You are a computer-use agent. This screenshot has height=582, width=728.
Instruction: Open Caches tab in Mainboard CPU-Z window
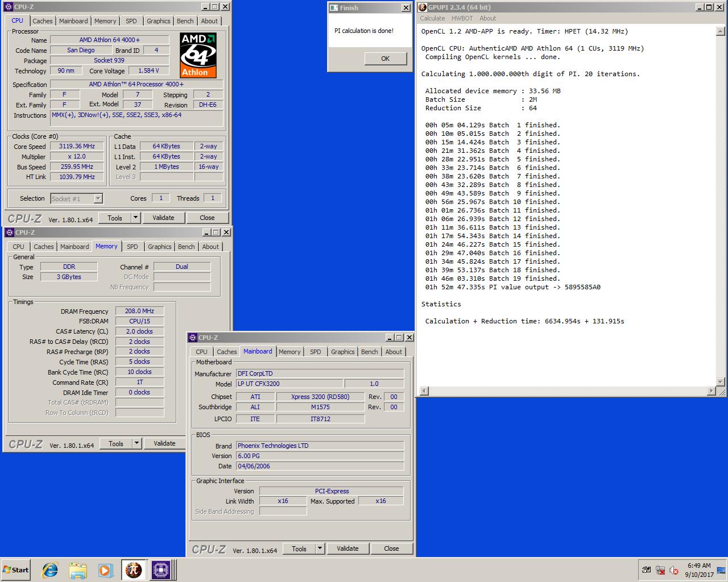coord(226,352)
